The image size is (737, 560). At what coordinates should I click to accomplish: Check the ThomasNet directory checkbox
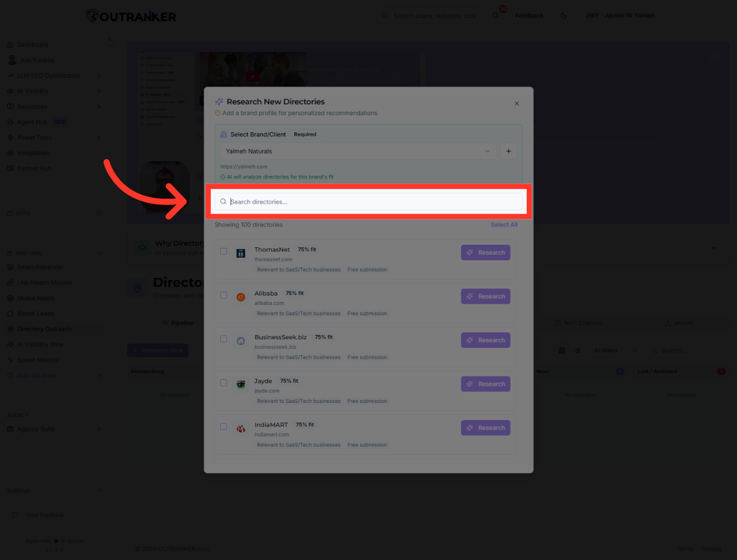(223, 251)
